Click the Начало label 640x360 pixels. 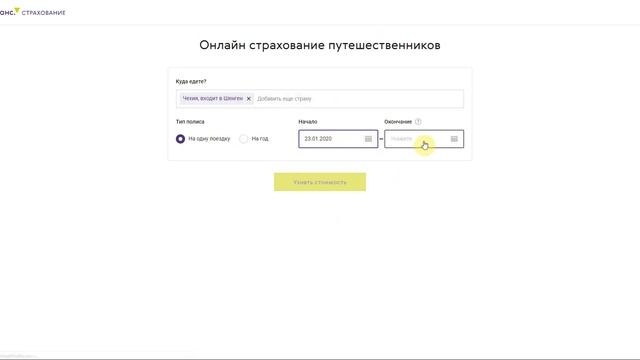(308, 122)
